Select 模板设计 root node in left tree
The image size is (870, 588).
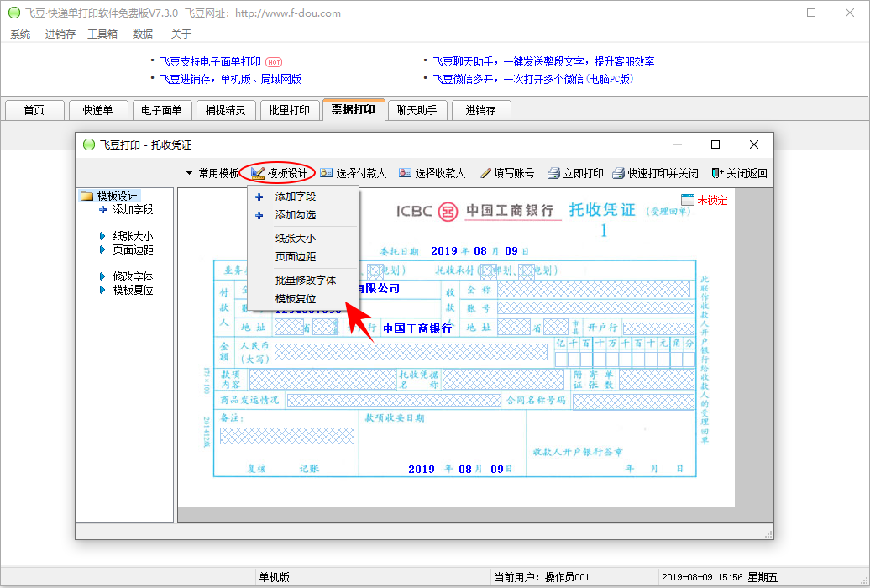click(x=117, y=196)
